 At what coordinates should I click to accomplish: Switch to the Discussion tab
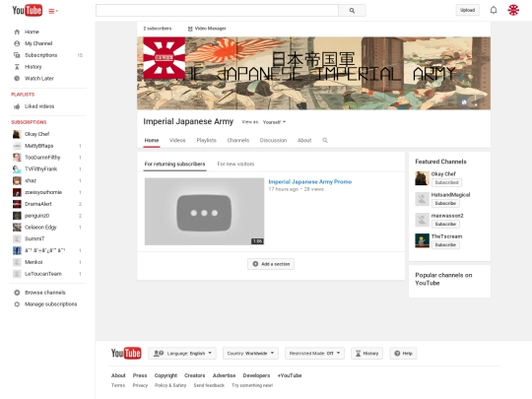273,141
